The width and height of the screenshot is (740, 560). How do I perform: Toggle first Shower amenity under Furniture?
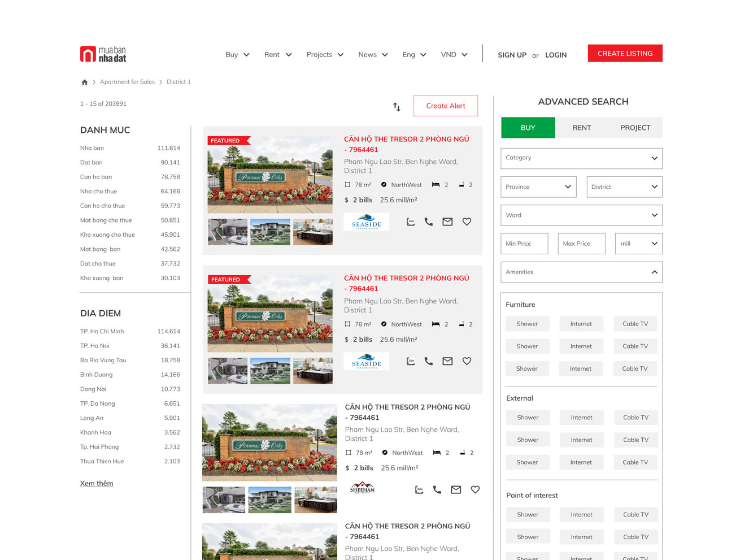(x=527, y=324)
